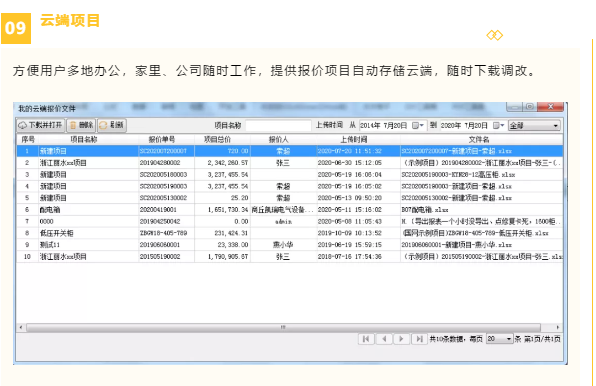
Task: Click the horizontal scrollbar's left arrow
Action: [x=21, y=327]
